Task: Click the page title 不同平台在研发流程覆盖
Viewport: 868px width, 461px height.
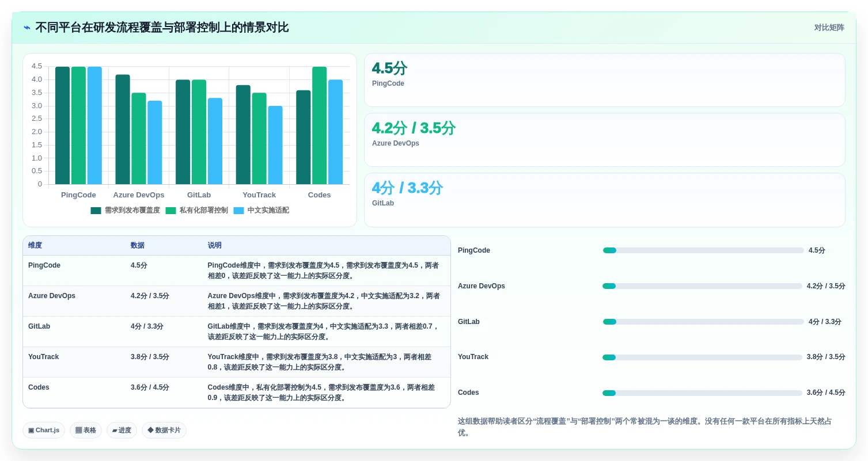Action: [x=162, y=28]
